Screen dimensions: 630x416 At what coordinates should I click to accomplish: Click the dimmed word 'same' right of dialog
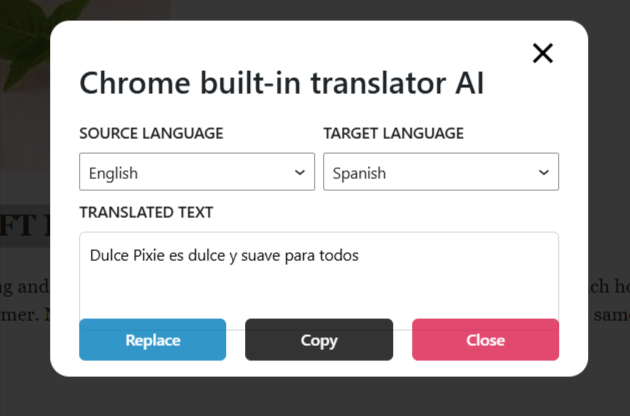(x=610, y=315)
